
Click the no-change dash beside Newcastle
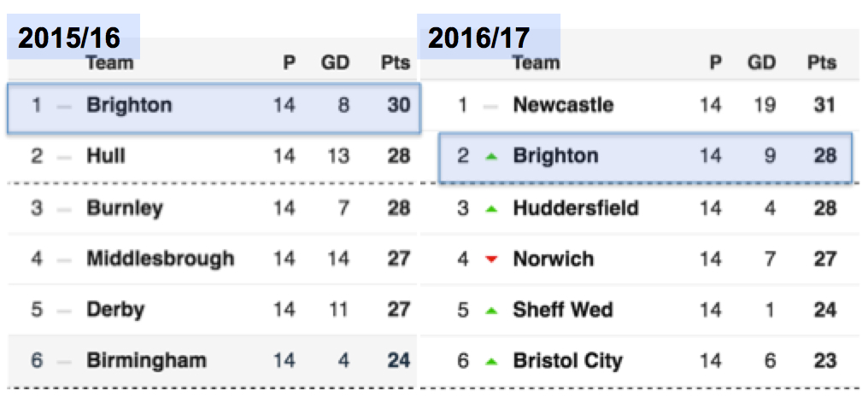pos(490,106)
